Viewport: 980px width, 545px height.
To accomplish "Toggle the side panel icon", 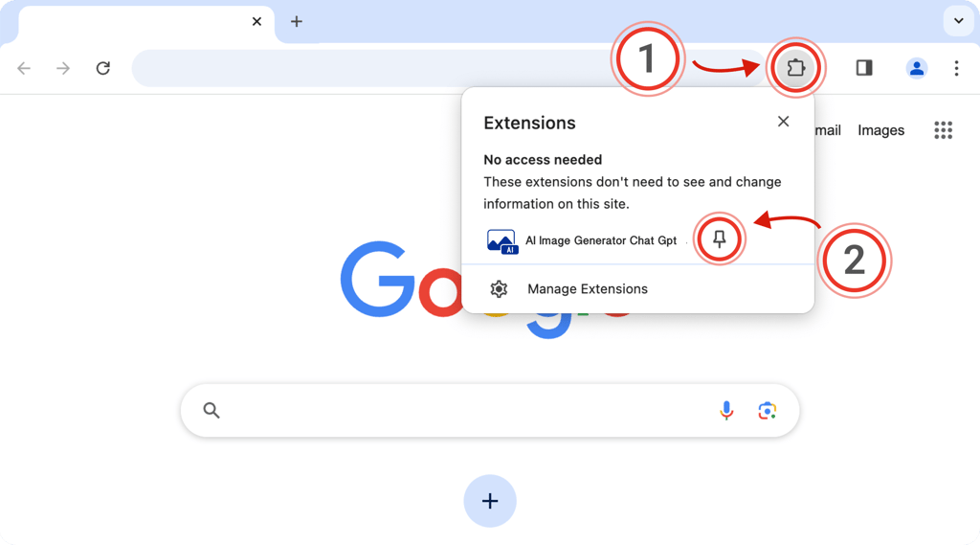I will (864, 68).
